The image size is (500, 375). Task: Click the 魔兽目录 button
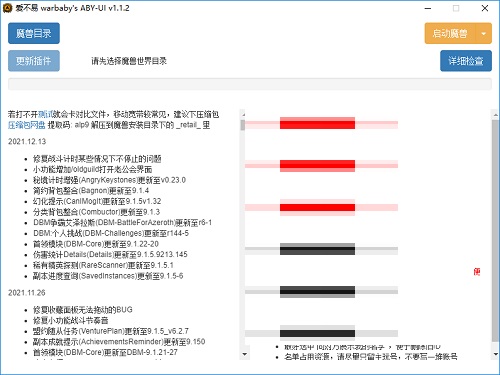(x=34, y=33)
